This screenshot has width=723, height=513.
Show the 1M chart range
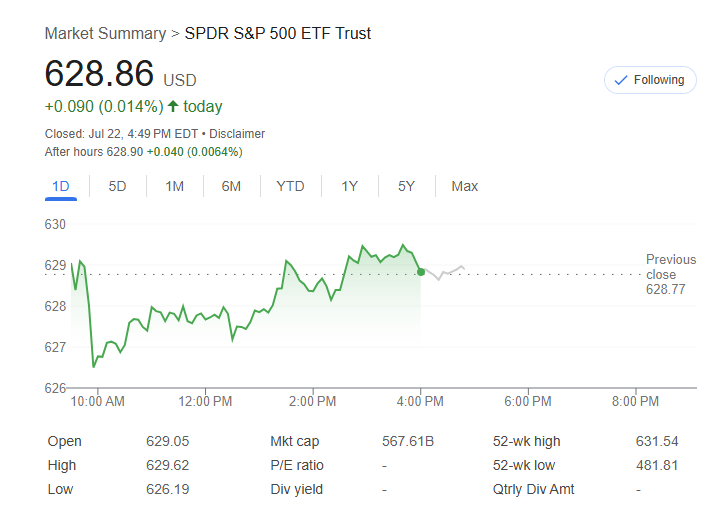(x=175, y=186)
